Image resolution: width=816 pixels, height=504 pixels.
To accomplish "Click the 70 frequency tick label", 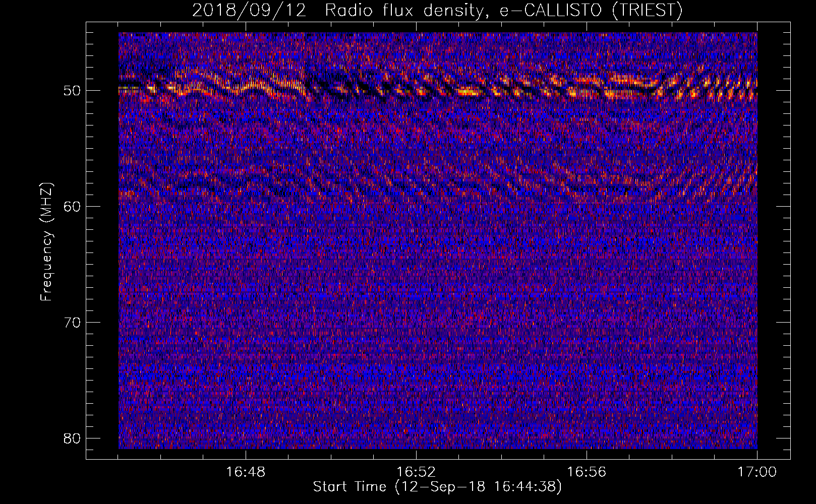I will tap(73, 323).
